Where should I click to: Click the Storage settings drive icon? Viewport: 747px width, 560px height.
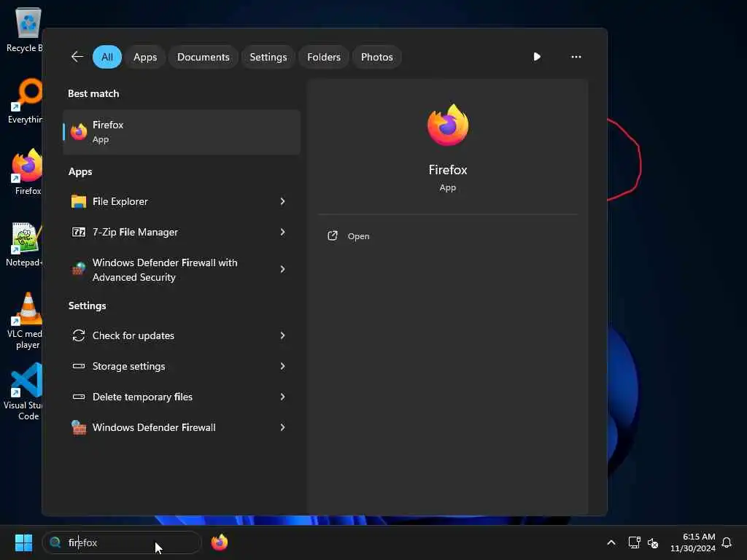pyautogui.click(x=79, y=366)
